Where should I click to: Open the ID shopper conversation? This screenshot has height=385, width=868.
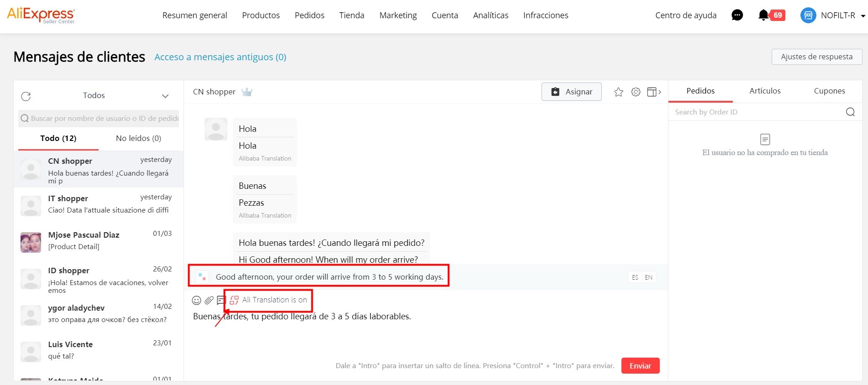[99, 279]
